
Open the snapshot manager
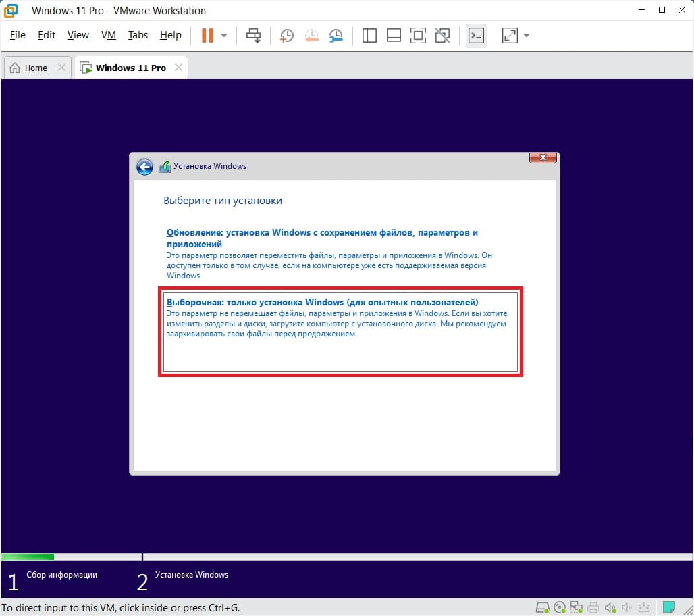point(336,35)
